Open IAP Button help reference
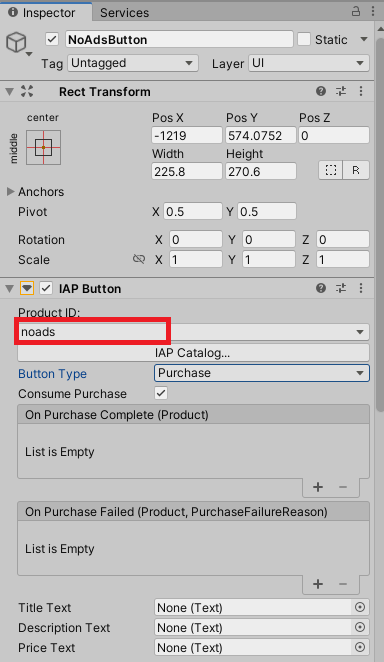This screenshot has width=384, height=662. point(321,288)
